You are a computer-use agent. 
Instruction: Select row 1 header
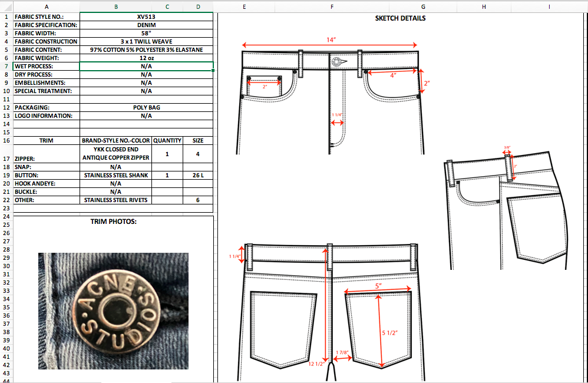click(6, 17)
